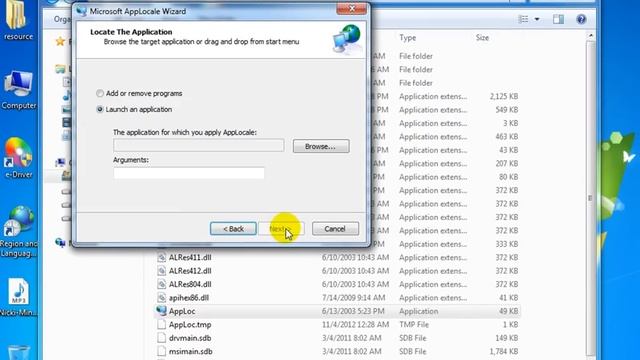Click the Browse... button

pyautogui.click(x=321, y=146)
